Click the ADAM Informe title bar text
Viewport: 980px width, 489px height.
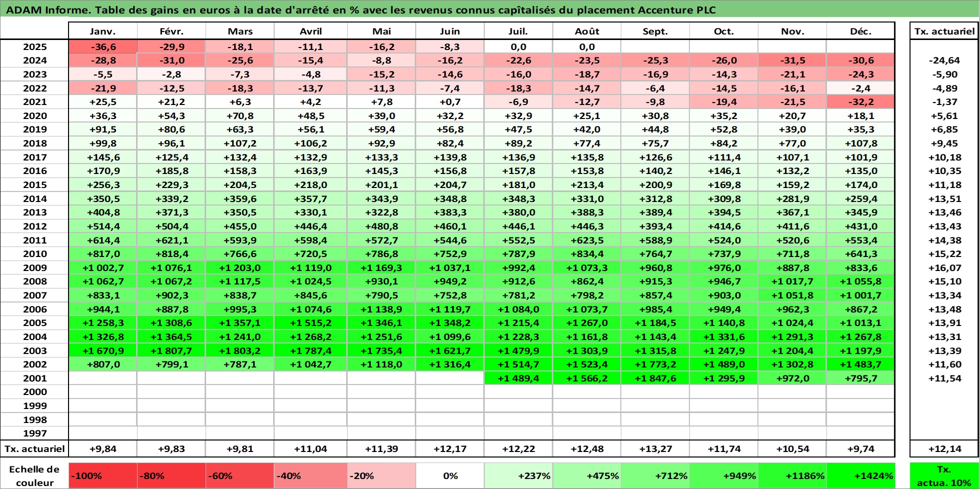click(361, 9)
